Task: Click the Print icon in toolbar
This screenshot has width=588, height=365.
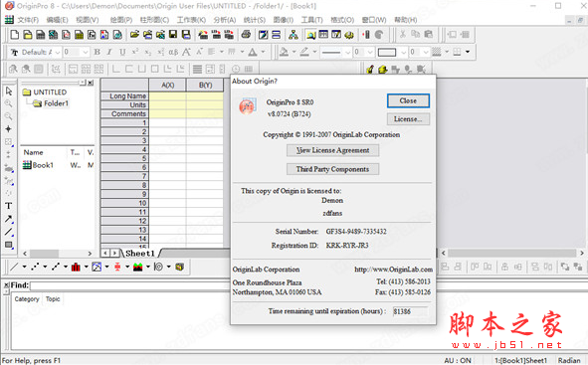Action: 246,35
